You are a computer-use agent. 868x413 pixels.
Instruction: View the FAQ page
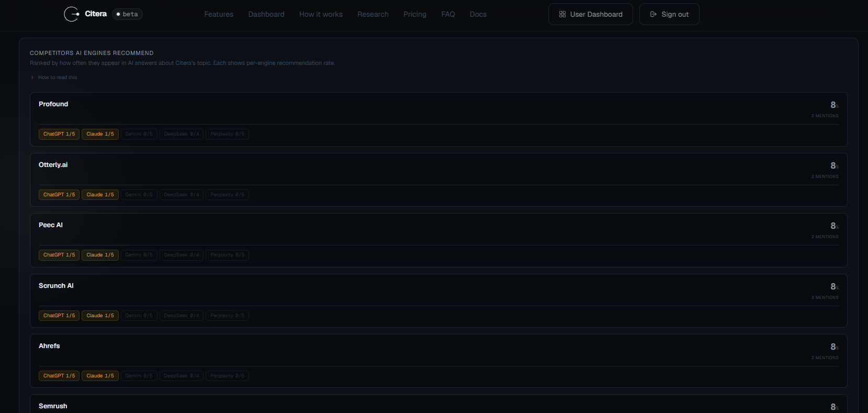[x=448, y=14]
